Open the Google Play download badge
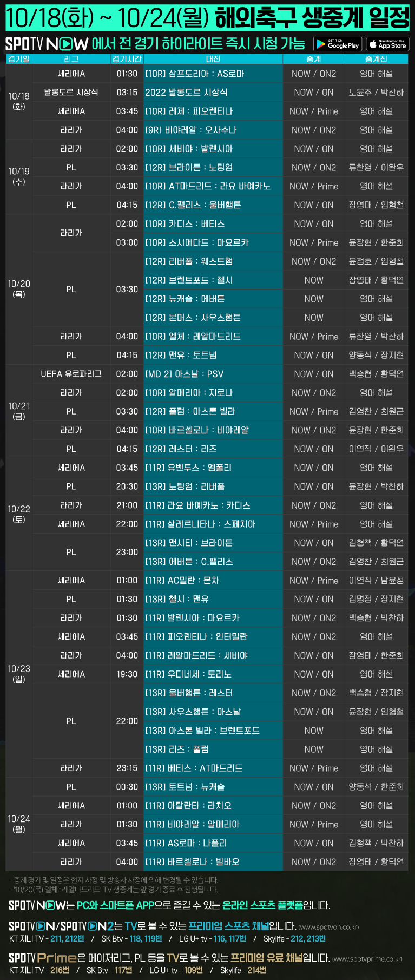This screenshot has width=415, height=980. pos(337,44)
